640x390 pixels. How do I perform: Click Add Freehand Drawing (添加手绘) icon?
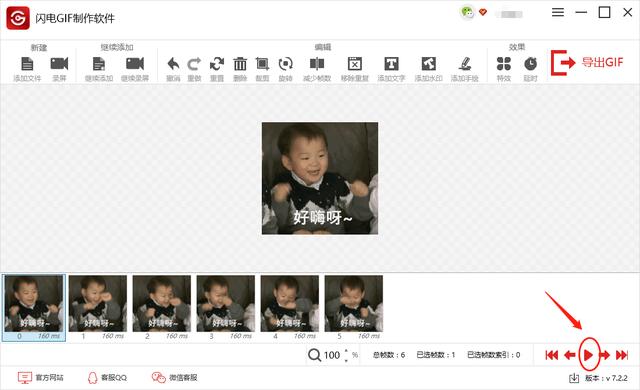[x=464, y=64]
